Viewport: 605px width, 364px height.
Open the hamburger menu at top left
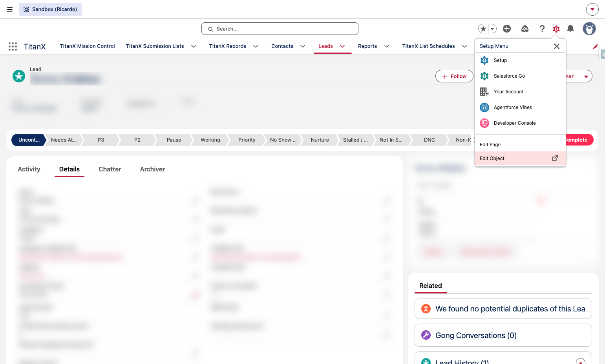tap(10, 9)
